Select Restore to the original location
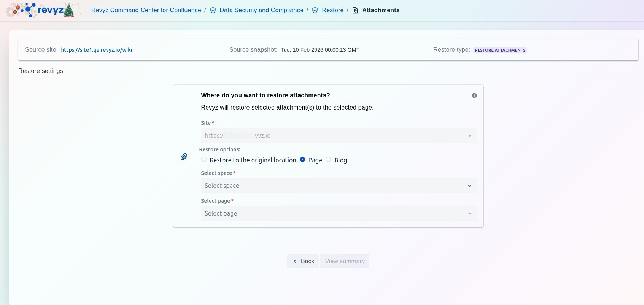This screenshot has width=644, height=305. coord(204,160)
